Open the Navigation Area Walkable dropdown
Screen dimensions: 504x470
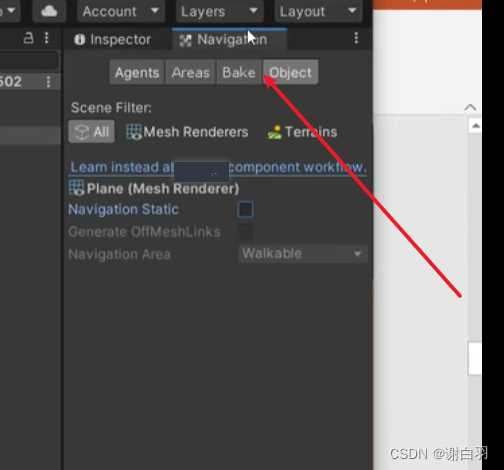303,254
